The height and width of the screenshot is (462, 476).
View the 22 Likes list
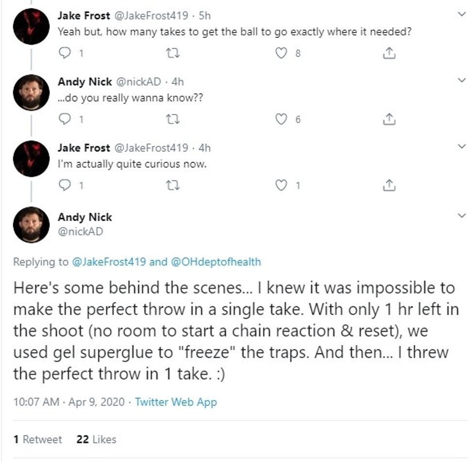[97, 439]
